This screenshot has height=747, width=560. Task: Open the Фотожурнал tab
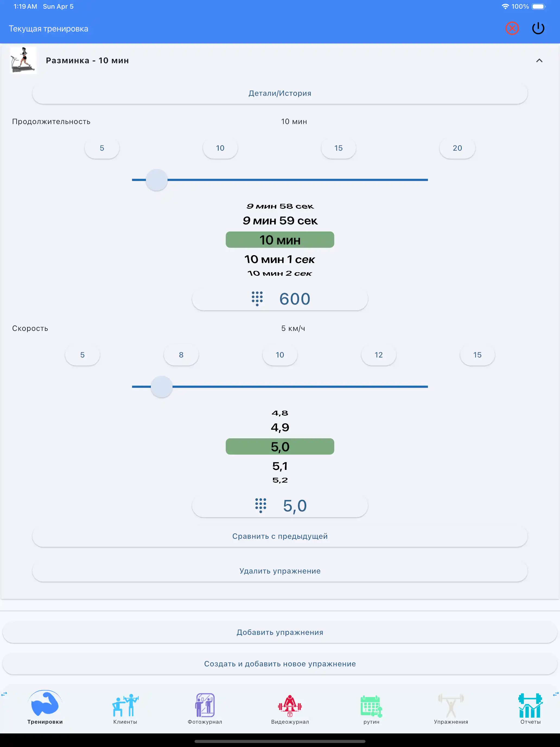(205, 707)
